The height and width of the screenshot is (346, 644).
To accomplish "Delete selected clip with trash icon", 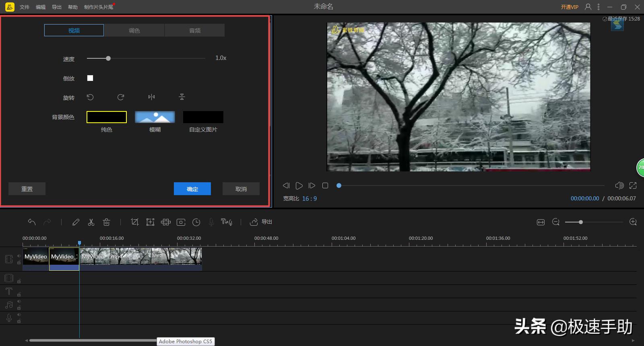I will pos(106,222).
